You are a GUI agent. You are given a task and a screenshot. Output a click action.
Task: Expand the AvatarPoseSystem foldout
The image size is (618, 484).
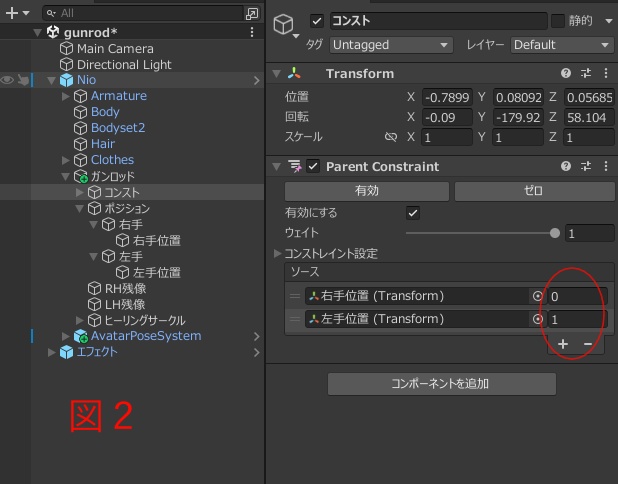(65, 336)
